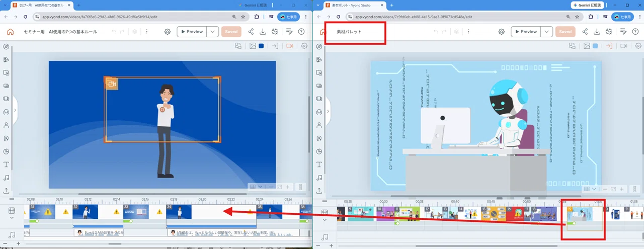Open more options menu in left window
Viewport: 644px width, 249px height.
pos(146,32)
